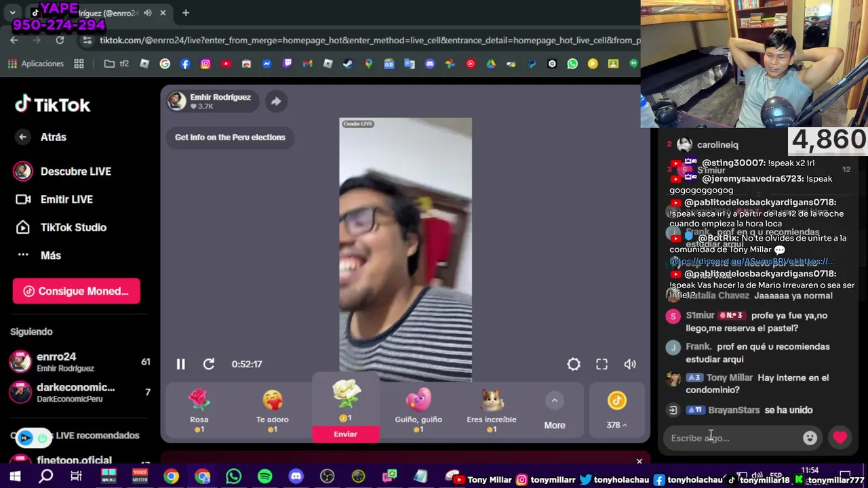Open the live player settings gear
The width and height of the screenshot is (868, 488).
[x=574, y=364]
